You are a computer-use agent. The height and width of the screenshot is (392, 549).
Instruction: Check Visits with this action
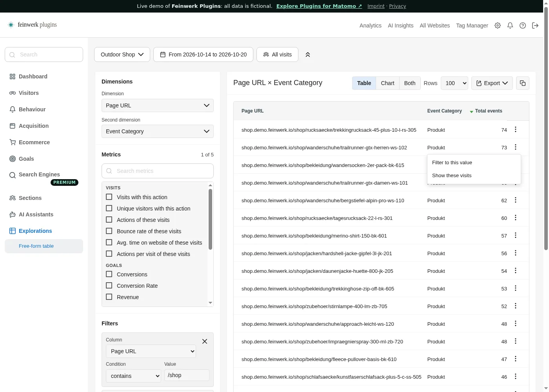(109, 197)
